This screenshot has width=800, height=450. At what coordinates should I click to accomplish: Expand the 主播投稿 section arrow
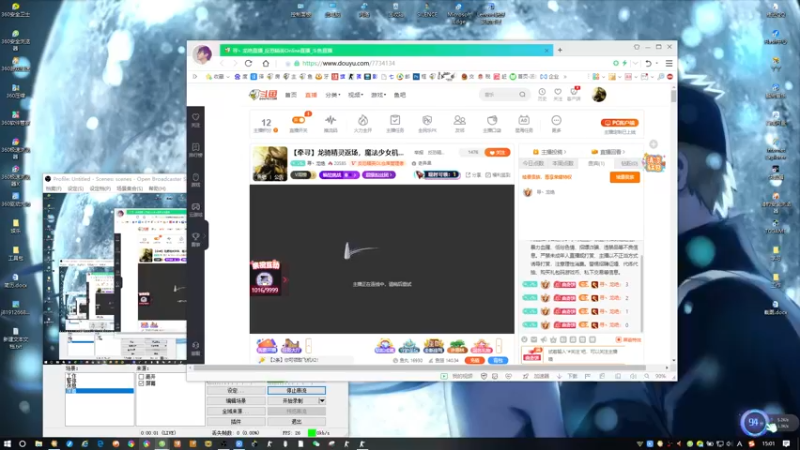[565, 152]
